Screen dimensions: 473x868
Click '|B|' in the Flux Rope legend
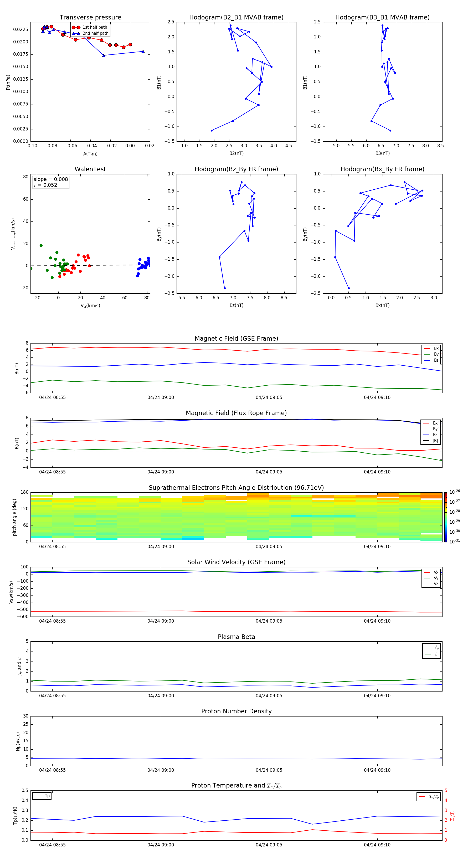coord(436,441)
